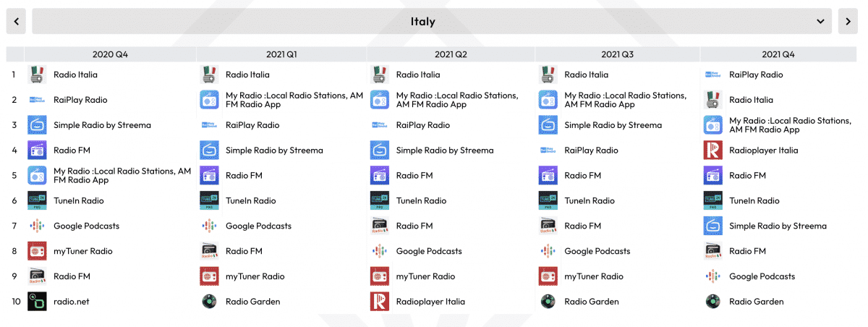
Task: Click the TuneIn Radio name in 2021 Q1
Action: click(x=251, y=200)
